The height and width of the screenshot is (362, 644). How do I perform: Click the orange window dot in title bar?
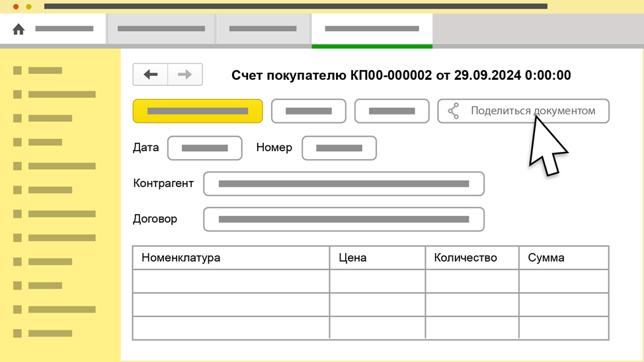(28, 7)
